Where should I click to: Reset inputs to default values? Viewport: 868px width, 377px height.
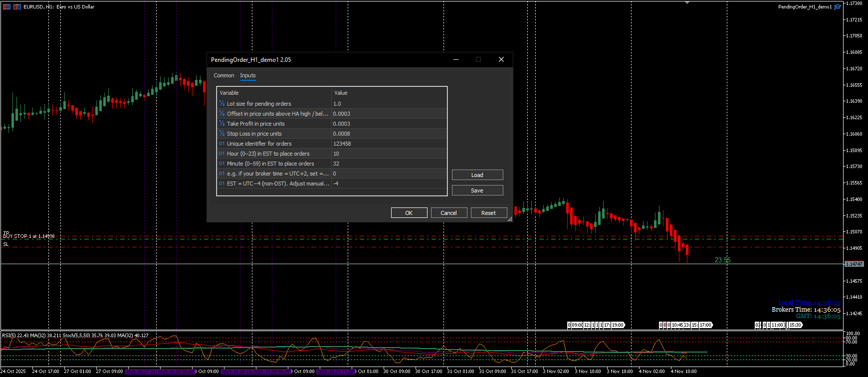[488, 213]
